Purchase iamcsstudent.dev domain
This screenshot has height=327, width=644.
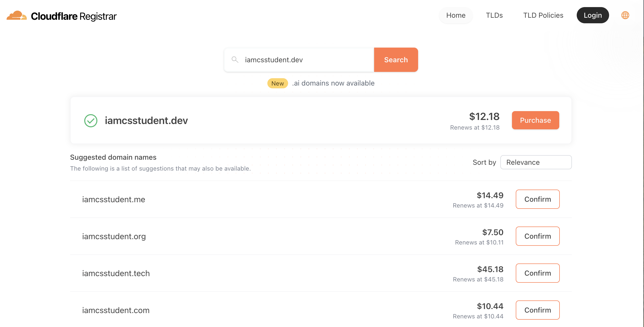535,120
